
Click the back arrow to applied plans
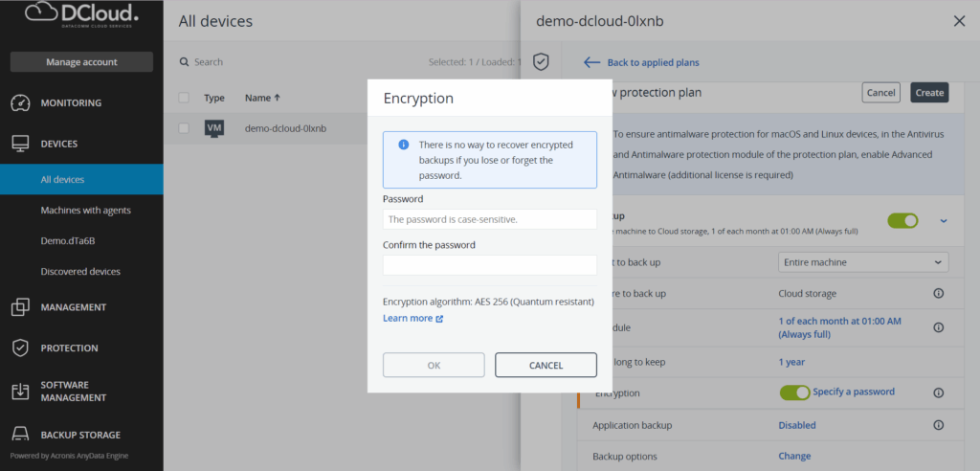592,62
